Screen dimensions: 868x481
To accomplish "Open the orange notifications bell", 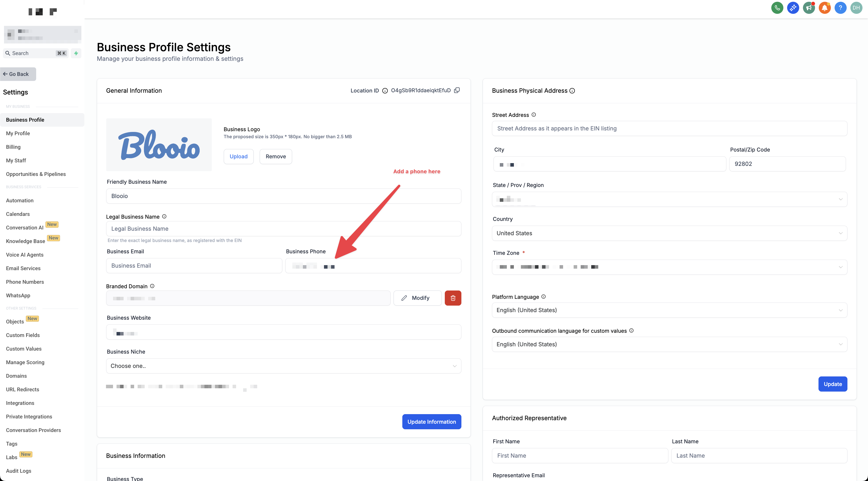I will pos(825,8).
